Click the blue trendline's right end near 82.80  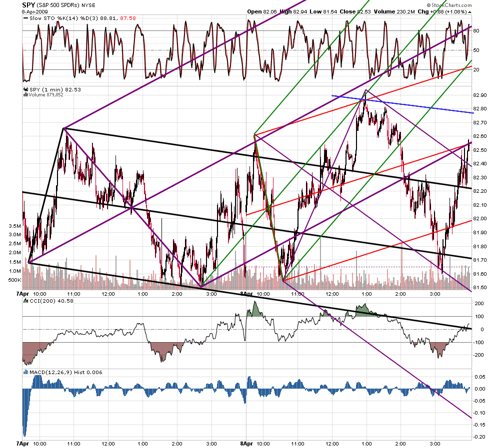[x=472, y=112]
